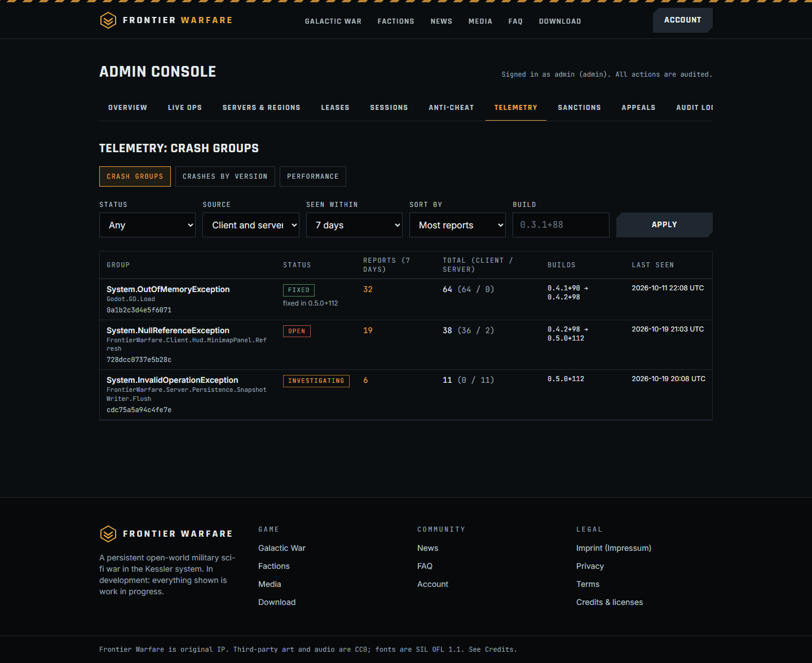Image resolution: width=812 pixels, height=663 pixels.
Task: Click the Frontier Warfare footer logo icon
Action: pyautogui.click(x=108, y=534)
